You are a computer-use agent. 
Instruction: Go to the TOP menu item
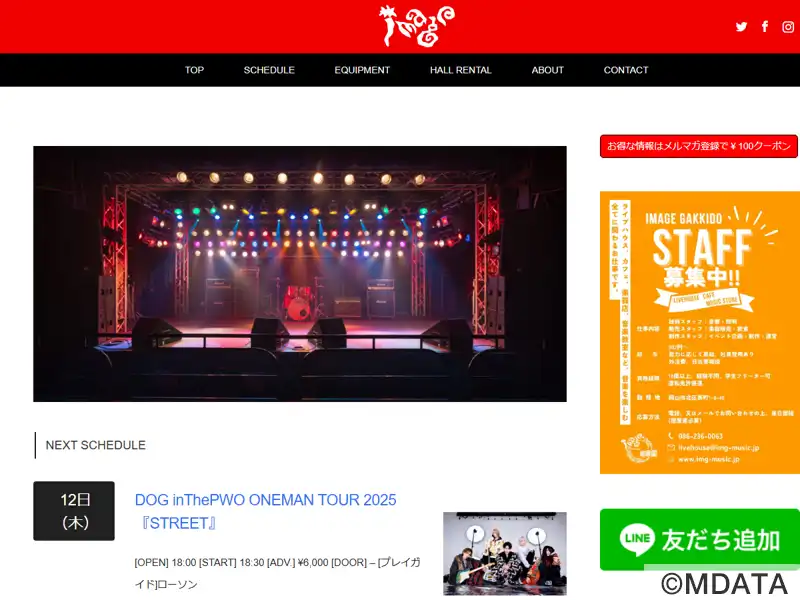pos(194,70)
